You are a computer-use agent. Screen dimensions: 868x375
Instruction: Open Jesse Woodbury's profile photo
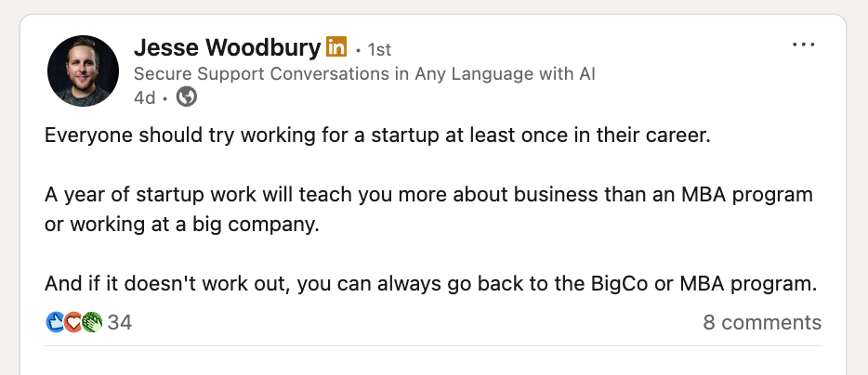click(83, 71)
